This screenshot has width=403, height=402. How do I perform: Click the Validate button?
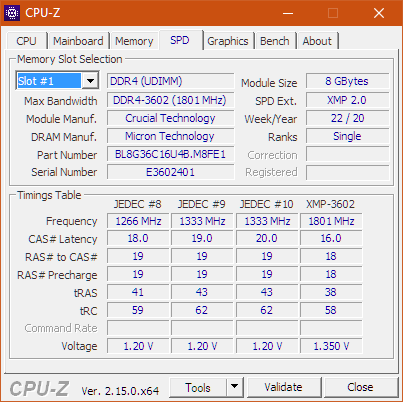(284, 387)
